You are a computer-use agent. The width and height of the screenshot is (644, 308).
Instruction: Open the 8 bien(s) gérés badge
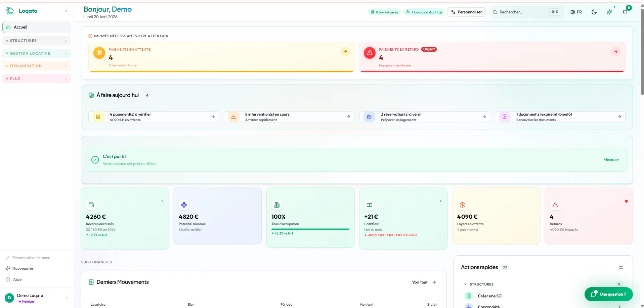pyautogui.click(x=384, y=12)
